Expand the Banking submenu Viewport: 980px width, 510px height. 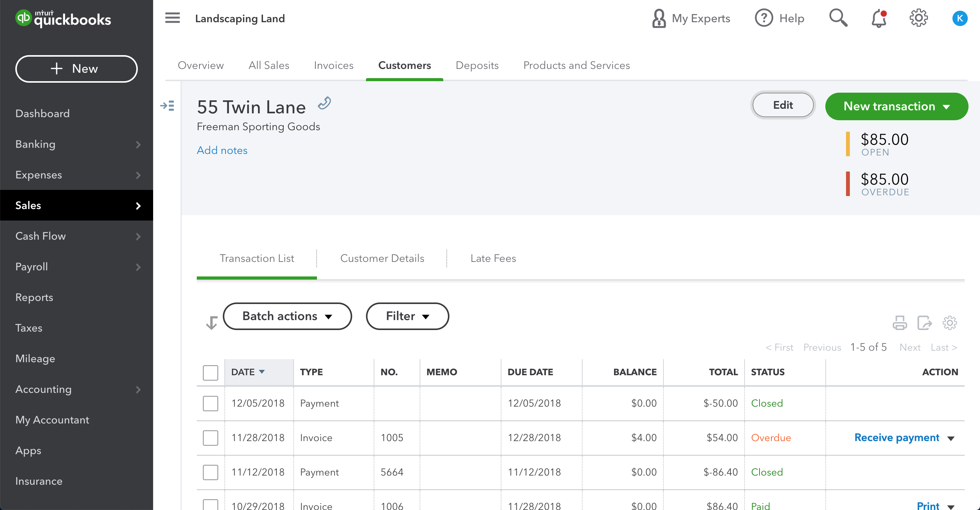pyautogui.click(x=138, y=144)
